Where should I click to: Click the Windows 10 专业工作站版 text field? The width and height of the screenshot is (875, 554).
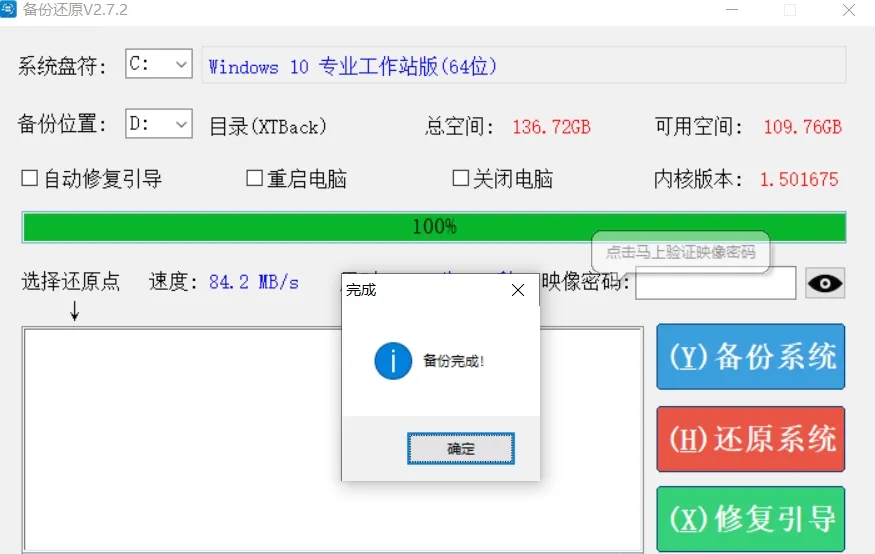(523, 65)
